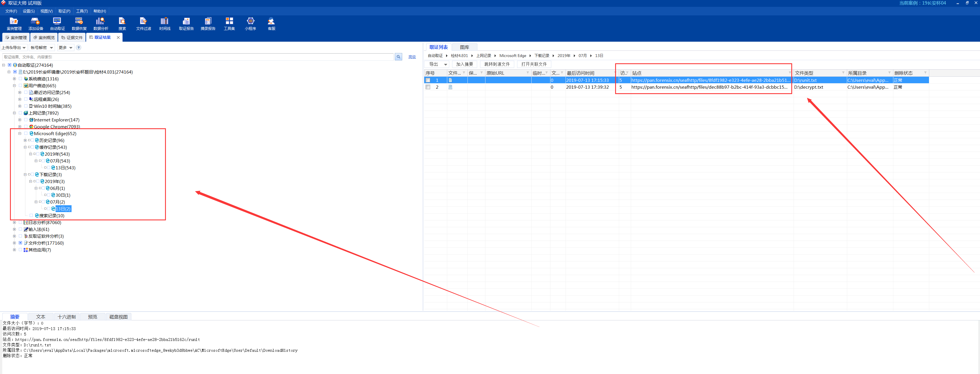The height and width of the screenshot is (374, 980).
Task: Click the forensic results search input field
Action: pos(198,57)
